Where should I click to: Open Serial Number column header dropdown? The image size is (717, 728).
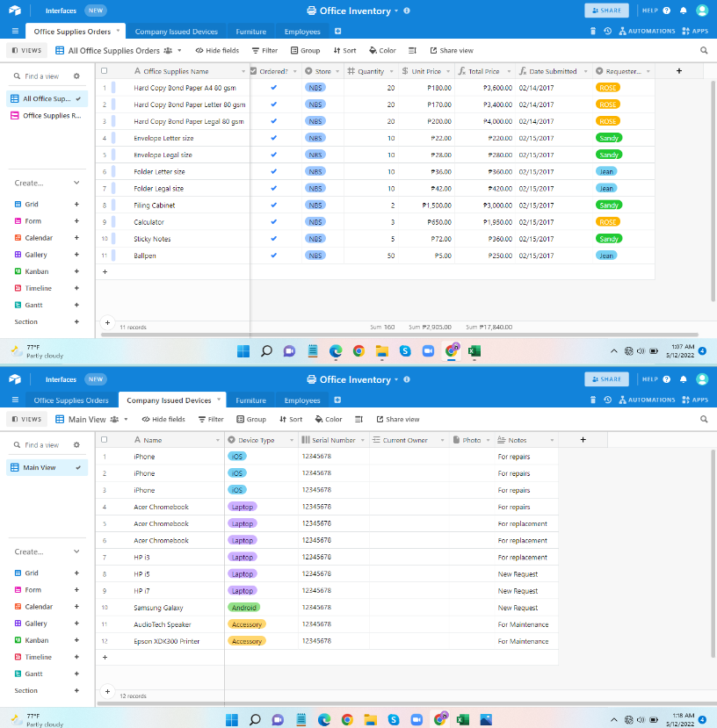(x=362, y=440)
